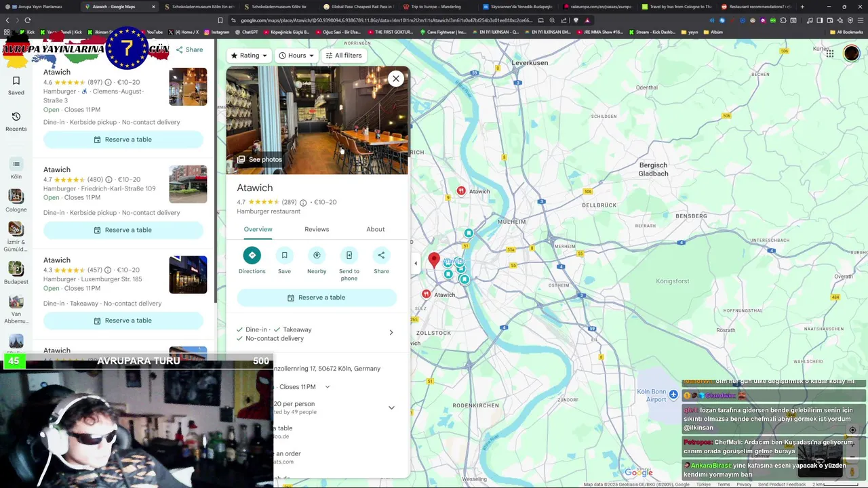The width and height of the screenshot is (868, 488).
Task: Open the Rating filter dropdown
Action: [x=249, y=56]
